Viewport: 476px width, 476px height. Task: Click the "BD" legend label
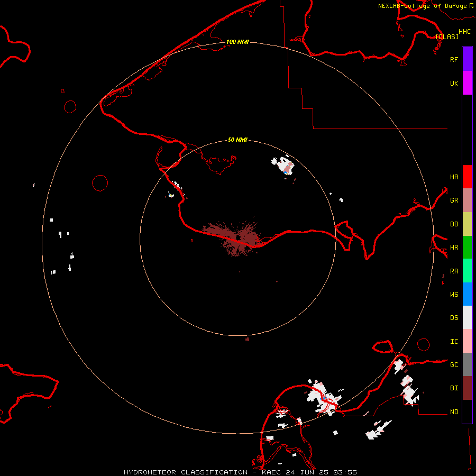pos(454,224)
